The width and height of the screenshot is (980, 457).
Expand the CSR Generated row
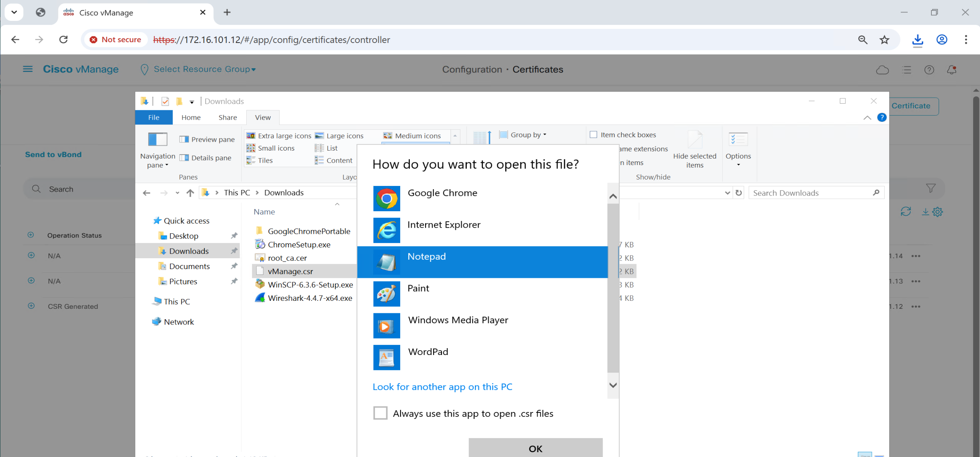[31, 306]
